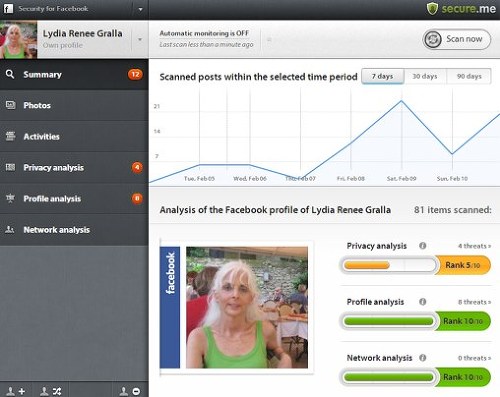Click the add profile icon in bottom bar

(x=16, y=391)
